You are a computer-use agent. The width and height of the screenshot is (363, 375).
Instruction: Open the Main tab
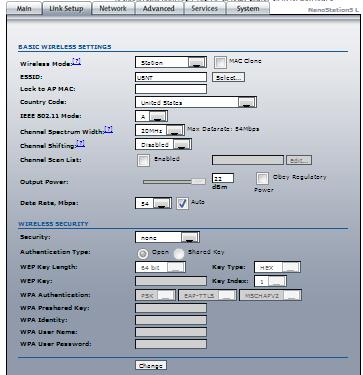point(24,8)
